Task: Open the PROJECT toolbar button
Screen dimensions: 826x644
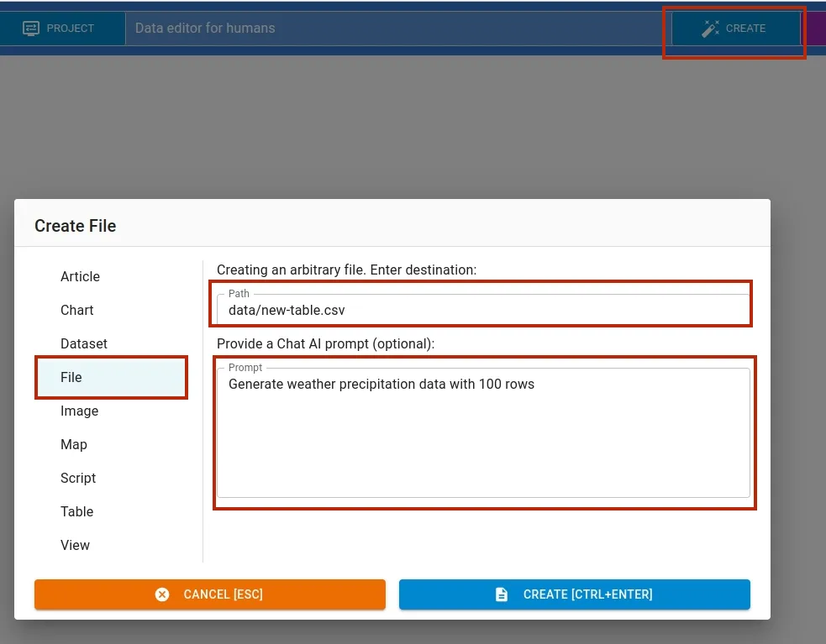Action: (59, 29)
